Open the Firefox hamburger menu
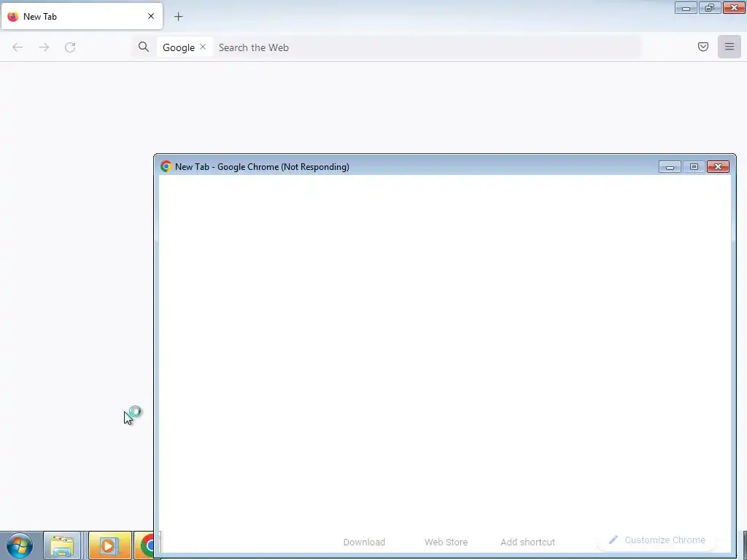 tap(729, 47)
